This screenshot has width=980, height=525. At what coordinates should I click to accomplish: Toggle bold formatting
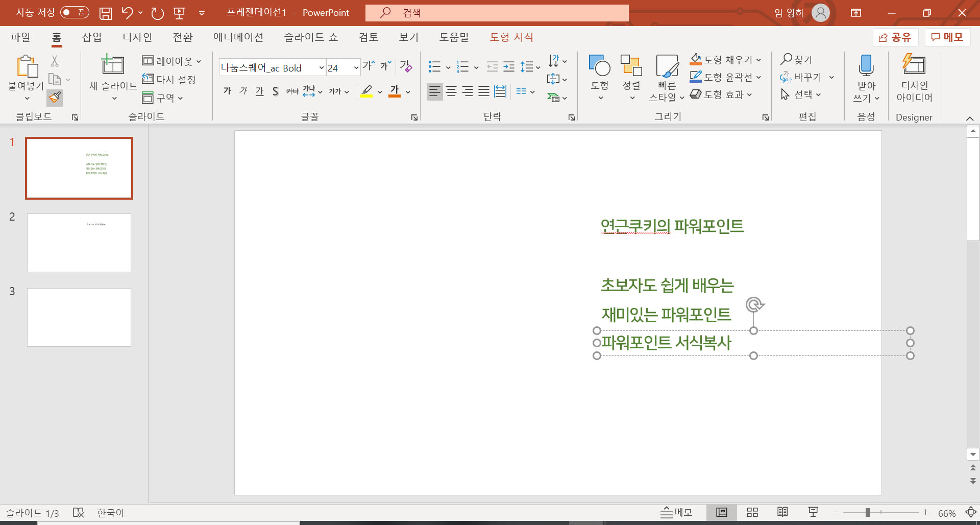click(227, 91)
